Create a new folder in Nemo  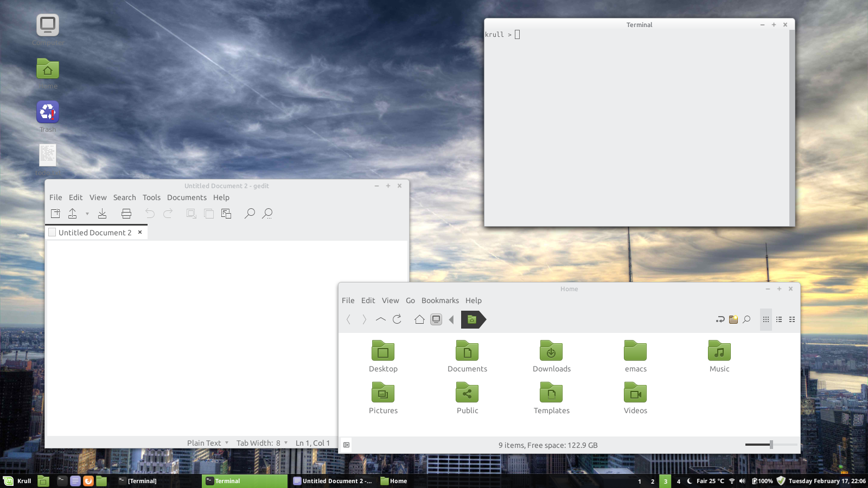coord(733,319)
